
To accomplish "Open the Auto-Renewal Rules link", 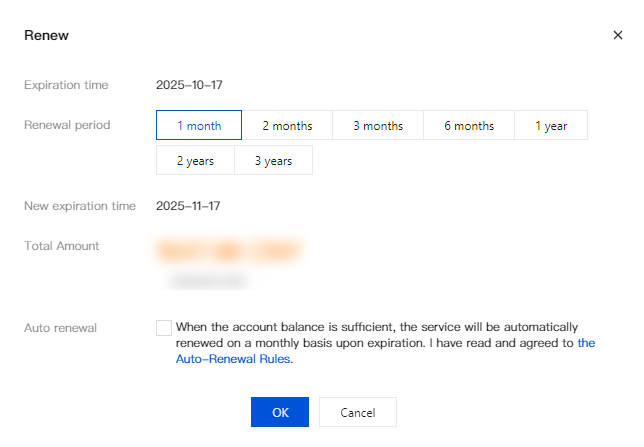I will coord(234,359).
